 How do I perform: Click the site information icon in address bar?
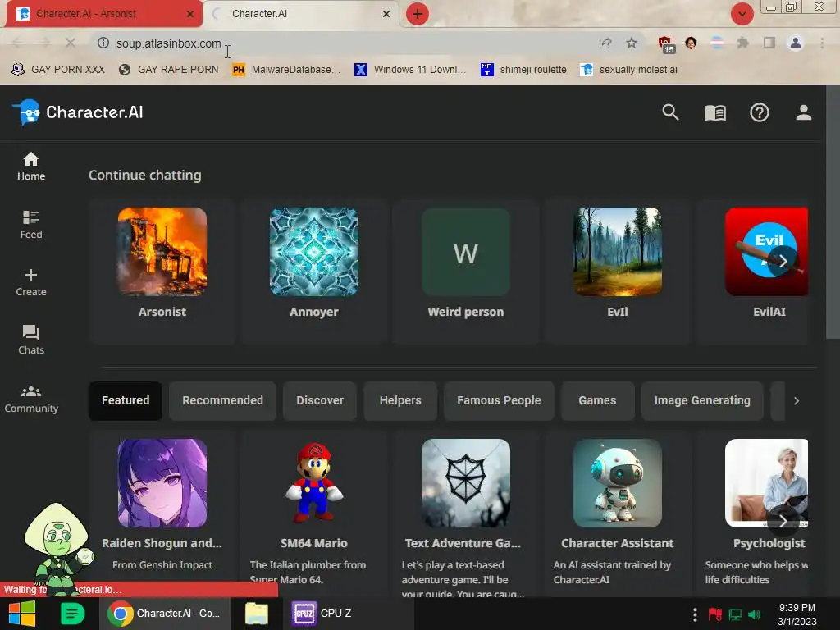pyautogui.click(x=103, y=43)
